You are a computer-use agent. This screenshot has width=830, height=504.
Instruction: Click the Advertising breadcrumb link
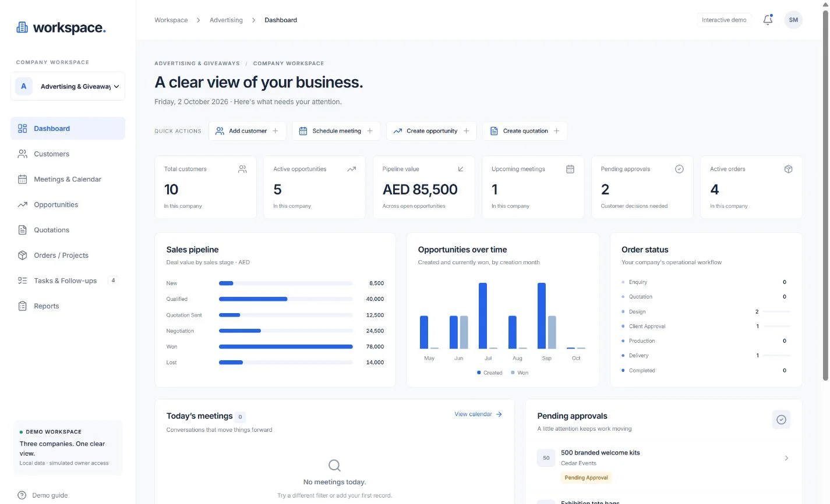click(226, 20)
